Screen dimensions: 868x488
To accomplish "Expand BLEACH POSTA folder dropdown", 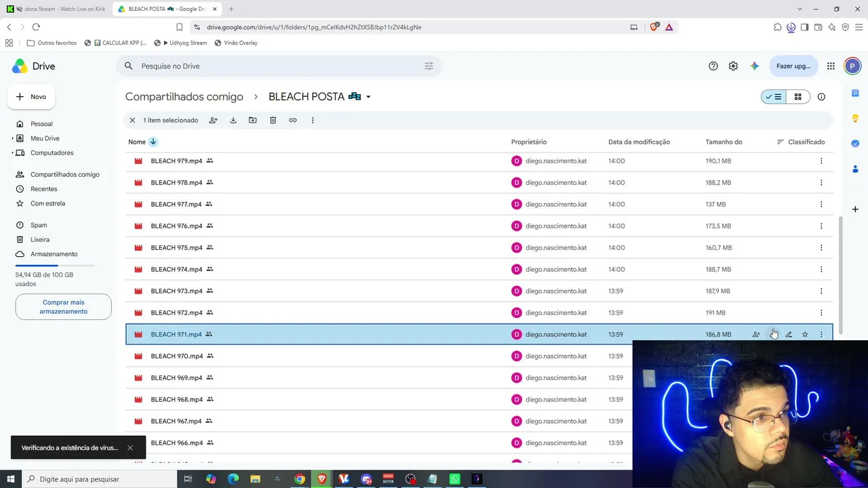I will [x=368, y=97].
